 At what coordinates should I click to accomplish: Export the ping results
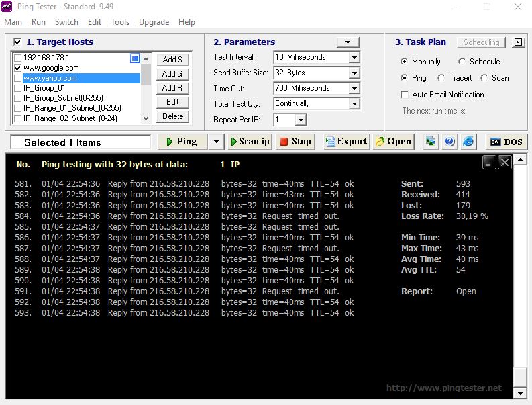coord(346,141)
